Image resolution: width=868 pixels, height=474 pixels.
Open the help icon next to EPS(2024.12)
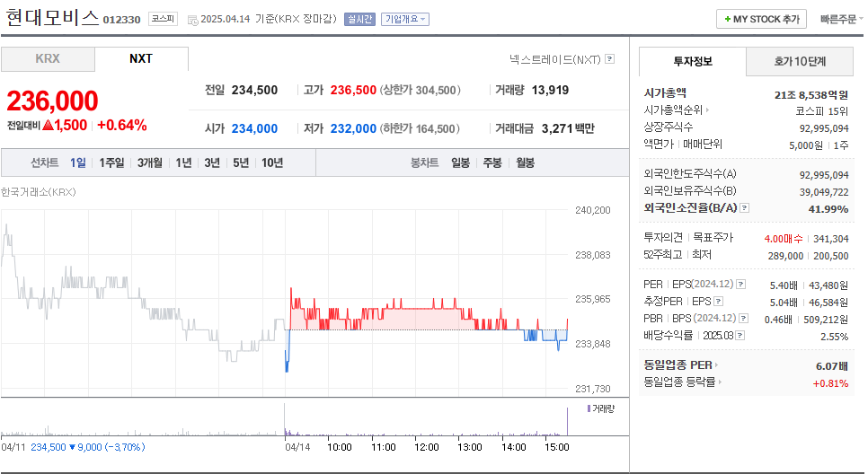(x=740, y=284)
